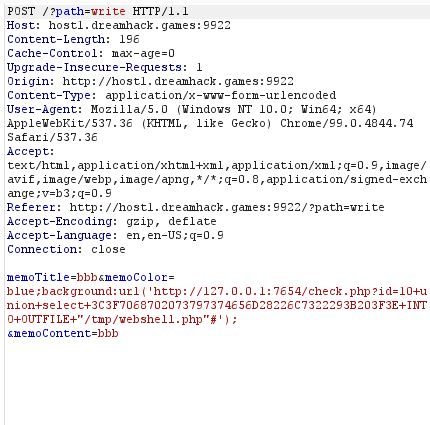The height and width of the screenshot is (425, 430).
Task: Click the Safari/537.36 line
Action: tap(52, 138)
